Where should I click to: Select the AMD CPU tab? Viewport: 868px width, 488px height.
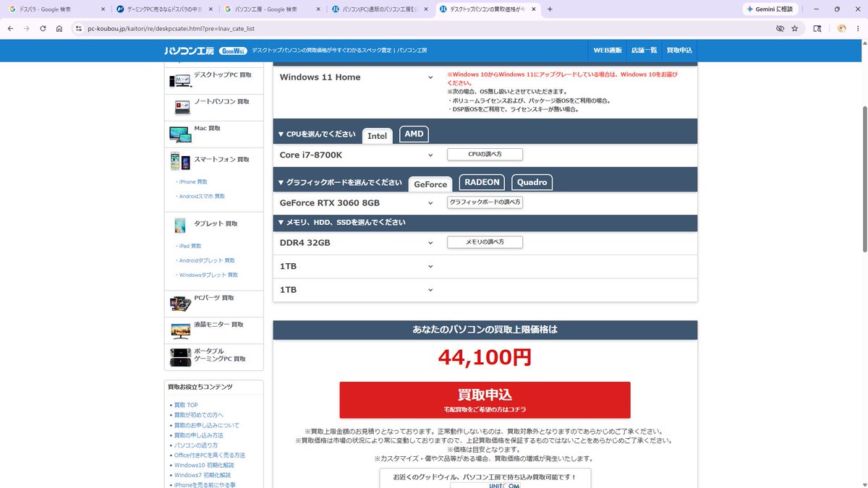pos(414,134)
